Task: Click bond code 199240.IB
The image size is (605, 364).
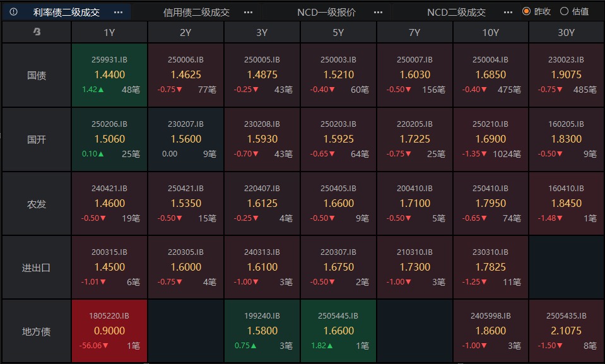Action: point(262,316)
